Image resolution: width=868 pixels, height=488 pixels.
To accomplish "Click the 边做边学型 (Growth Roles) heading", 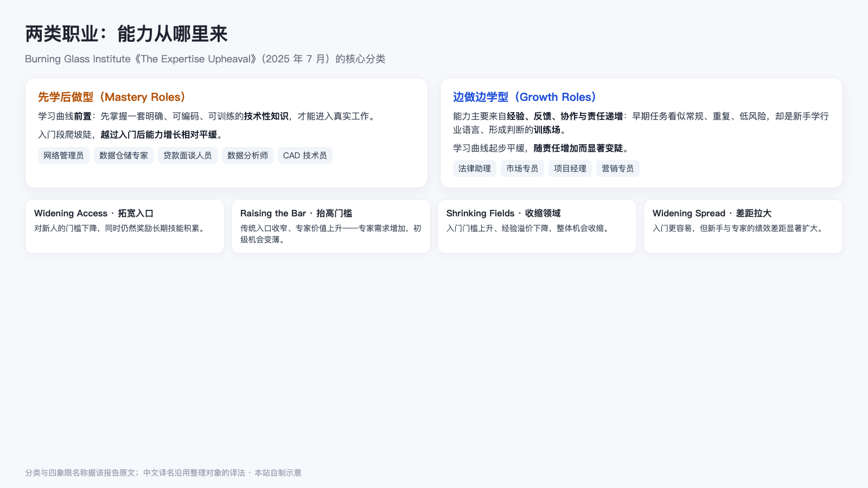I will [525, 97].
